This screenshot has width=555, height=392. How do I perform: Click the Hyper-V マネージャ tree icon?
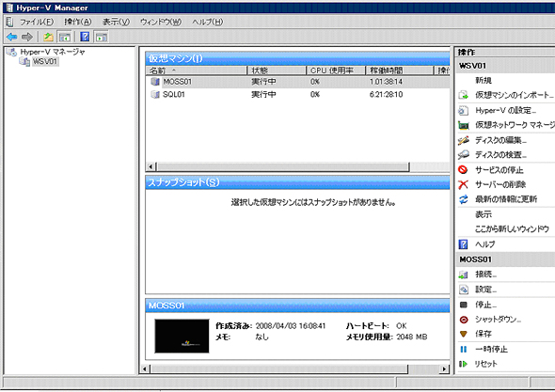point(11,52)
